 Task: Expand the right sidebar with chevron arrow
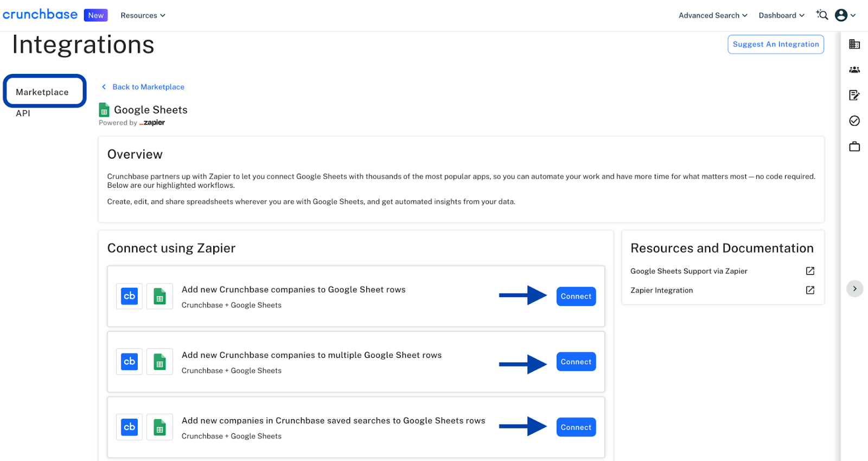tap(854, 289)
